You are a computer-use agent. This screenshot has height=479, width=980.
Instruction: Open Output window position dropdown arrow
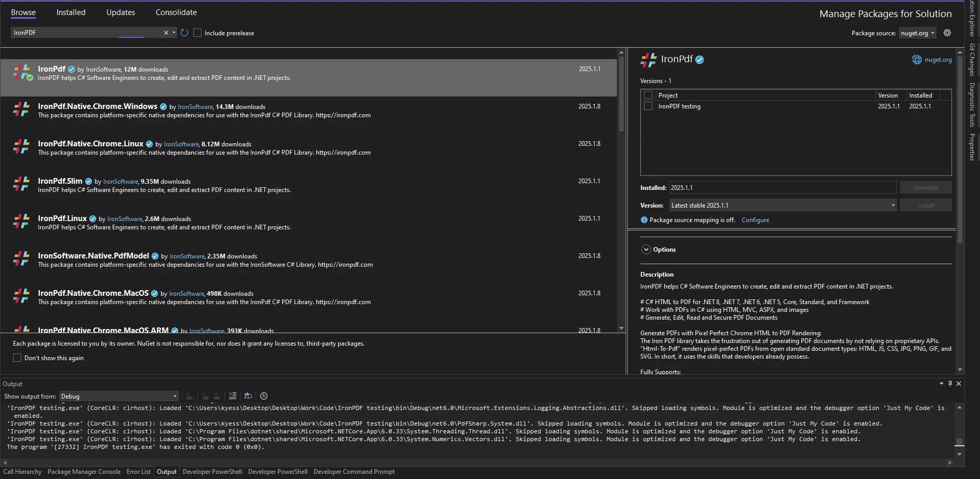point(942,384)
